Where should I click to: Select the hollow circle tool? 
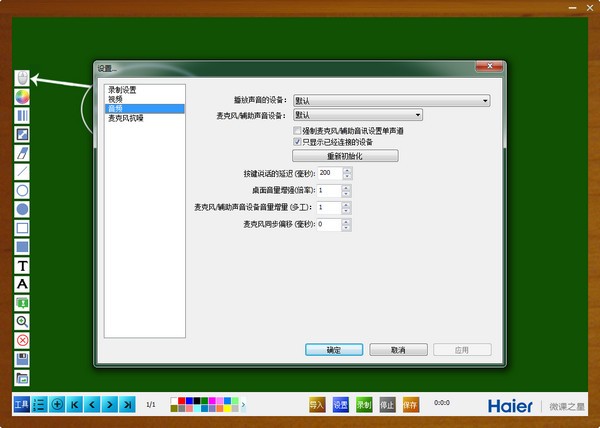22,190
